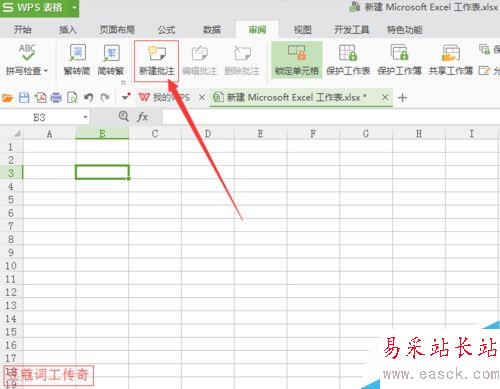Switch to the 视图 ribbon tab
Viewport: 500px width, 389px height.
pos(303,30)
